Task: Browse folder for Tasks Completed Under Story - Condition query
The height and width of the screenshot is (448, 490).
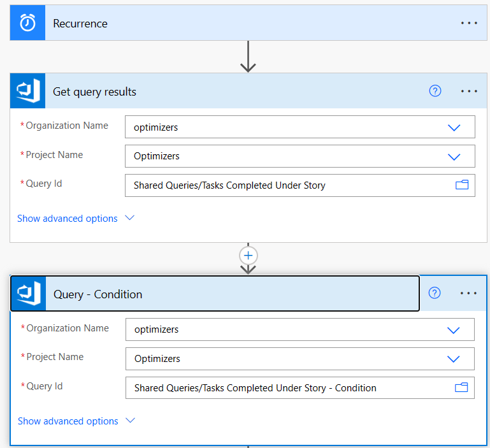Action: (461, 387)
